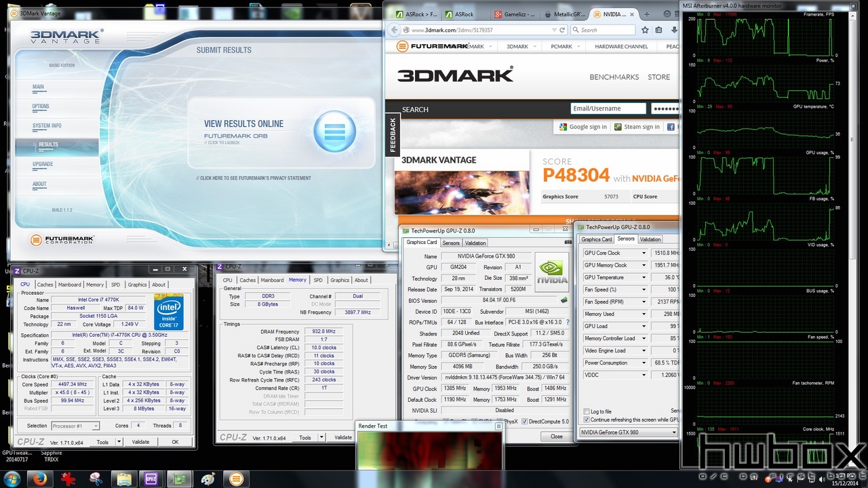Expand the GPU Temperature sensor dropdown
The height and width of the screenshot is (488, 868).
click(x=644, y=277)
